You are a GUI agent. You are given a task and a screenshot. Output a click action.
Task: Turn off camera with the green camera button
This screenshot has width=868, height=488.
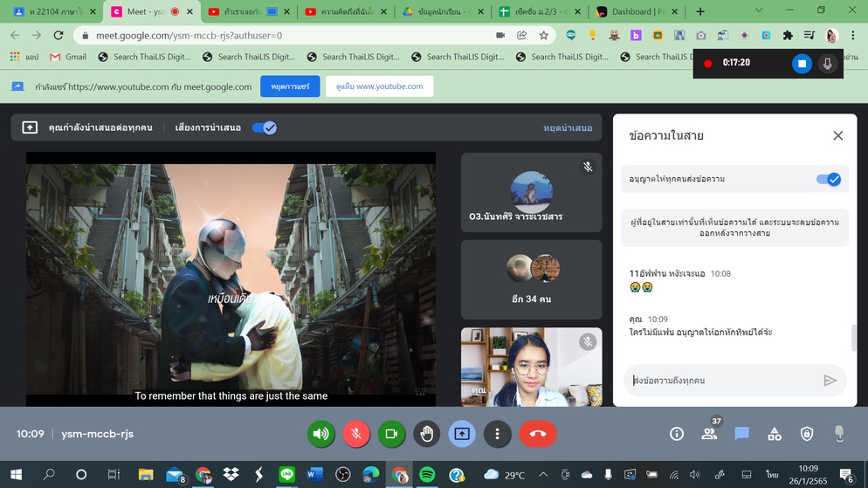(x=391, y=434)
